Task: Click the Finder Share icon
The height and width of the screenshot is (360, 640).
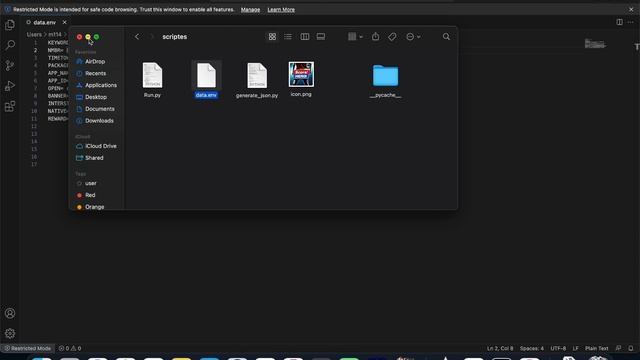Action: tap(376, 37)
